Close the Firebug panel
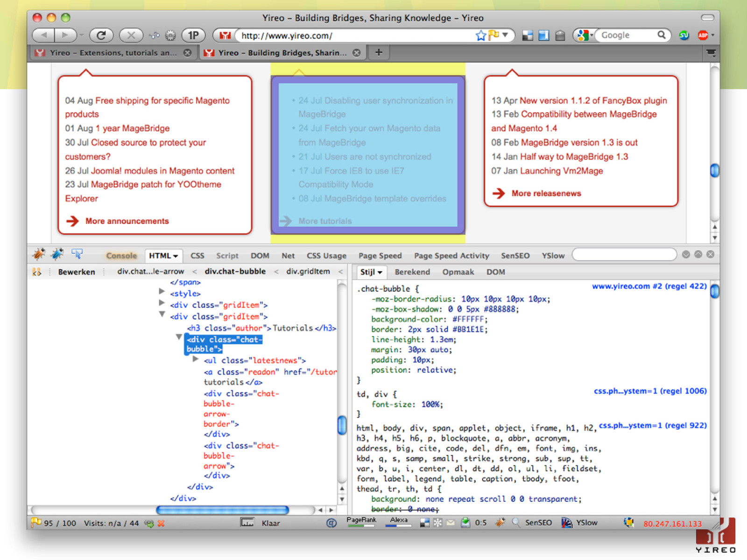Image resolution: width=747 pixels, height=560 pixels. click(x=710, y=254)
